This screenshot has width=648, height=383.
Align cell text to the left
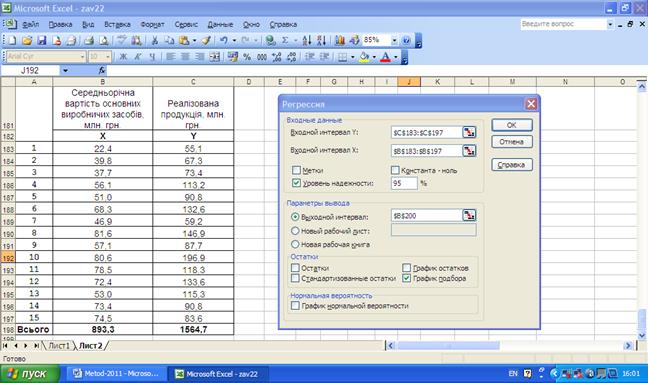(170, 57)
